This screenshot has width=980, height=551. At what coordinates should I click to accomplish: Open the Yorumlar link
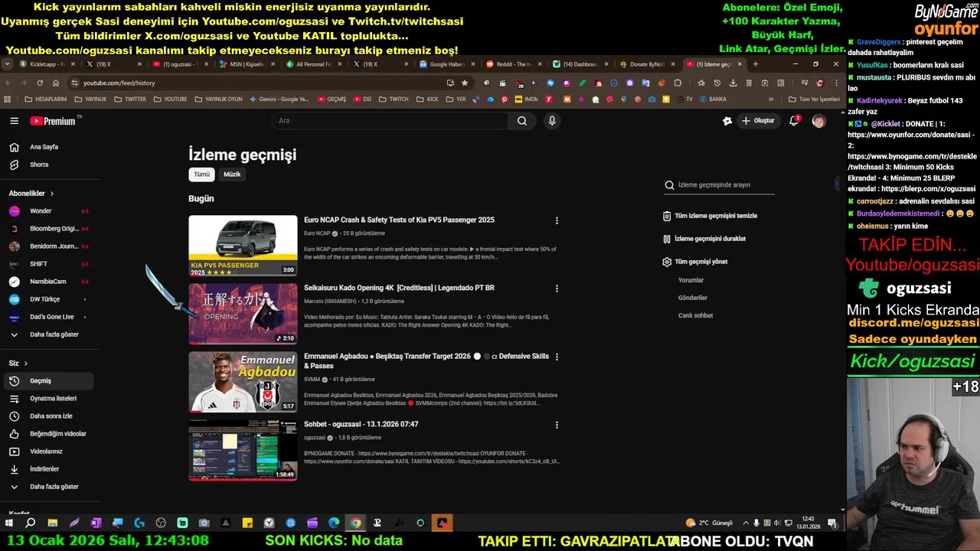tap(691, 280)
